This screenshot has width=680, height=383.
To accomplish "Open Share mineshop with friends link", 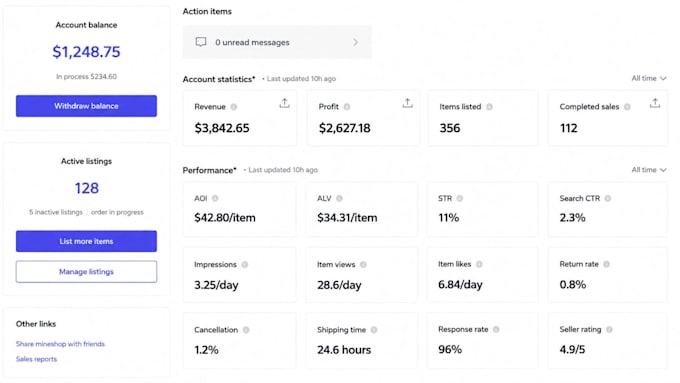I will tap(60, 344).
